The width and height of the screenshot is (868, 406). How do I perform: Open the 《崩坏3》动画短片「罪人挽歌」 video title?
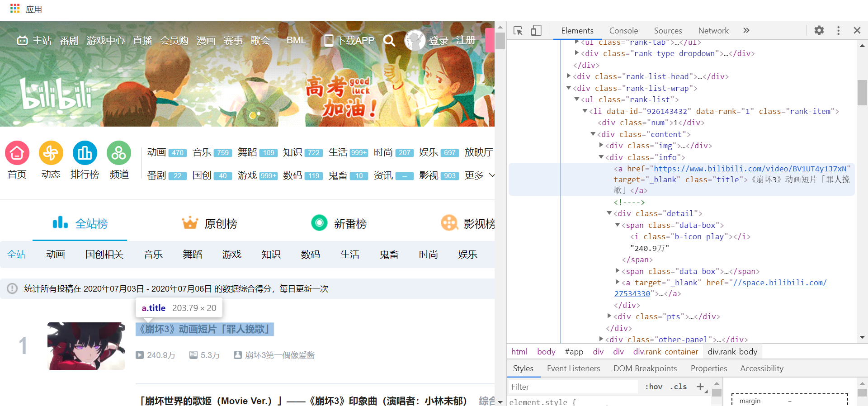(x=205, y=329)
